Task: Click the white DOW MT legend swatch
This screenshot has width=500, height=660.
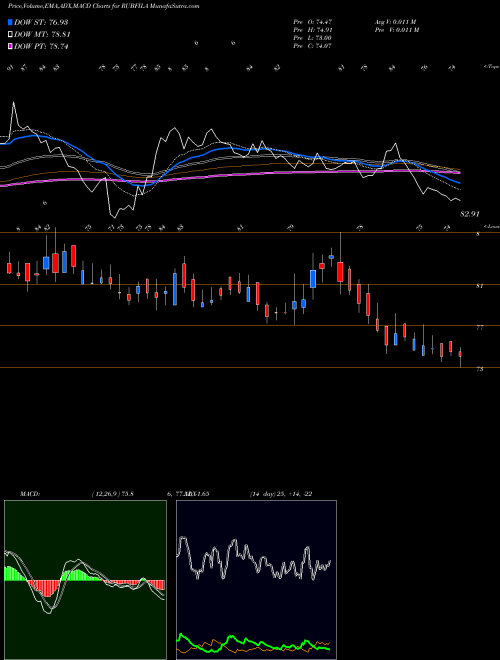Action: point(11,35)
